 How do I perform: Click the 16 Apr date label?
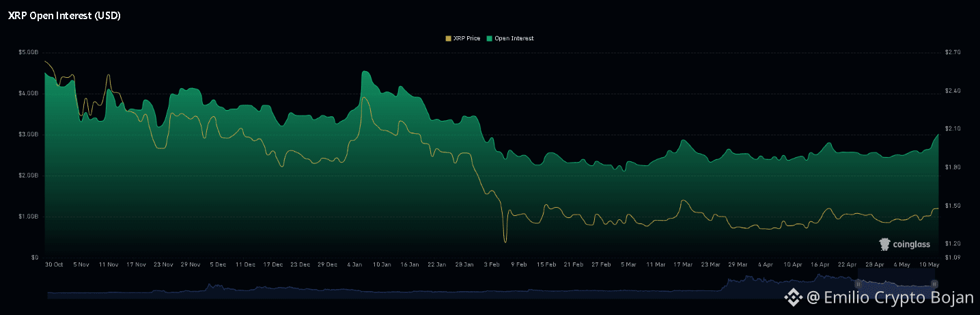[x=820, y=264]
